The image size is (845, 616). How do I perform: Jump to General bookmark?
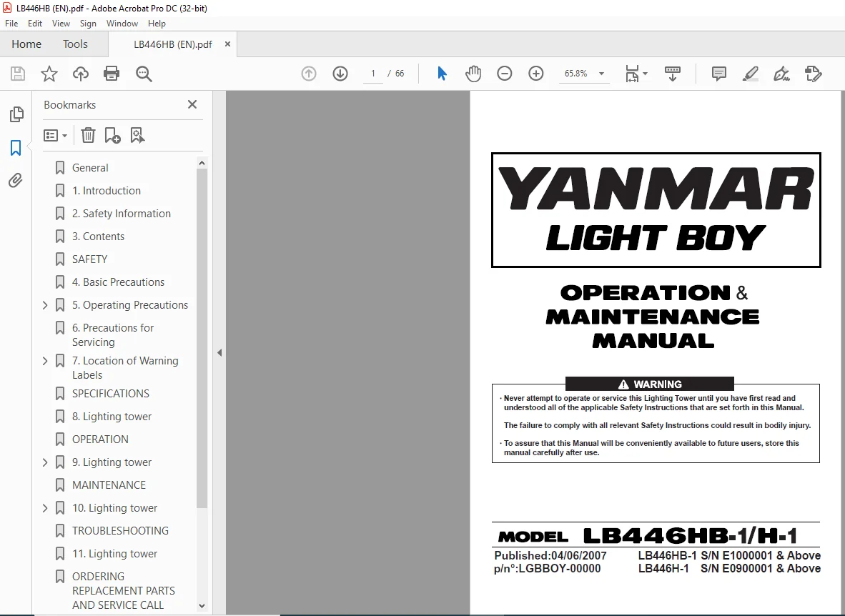point(90,168)
